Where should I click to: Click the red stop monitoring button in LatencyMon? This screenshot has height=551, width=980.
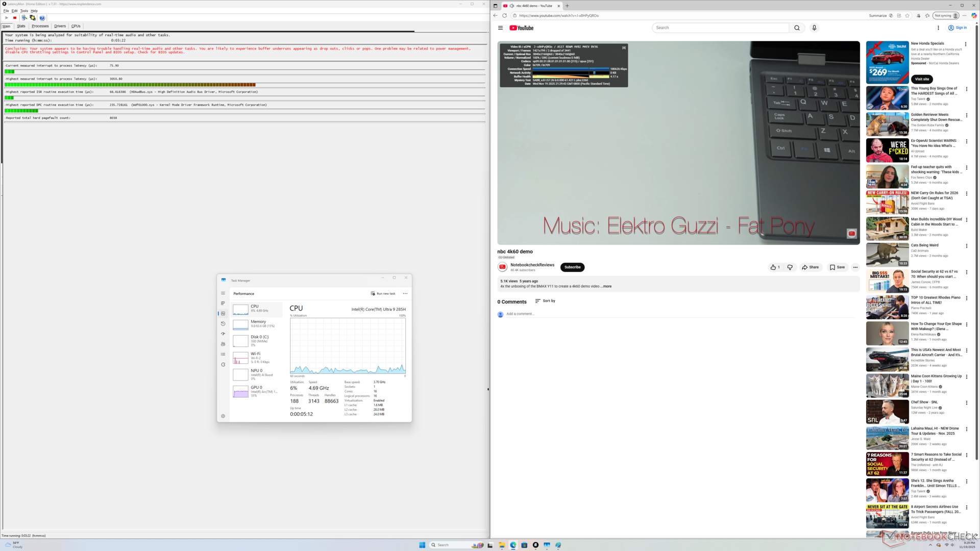click(x=15, y=18)
